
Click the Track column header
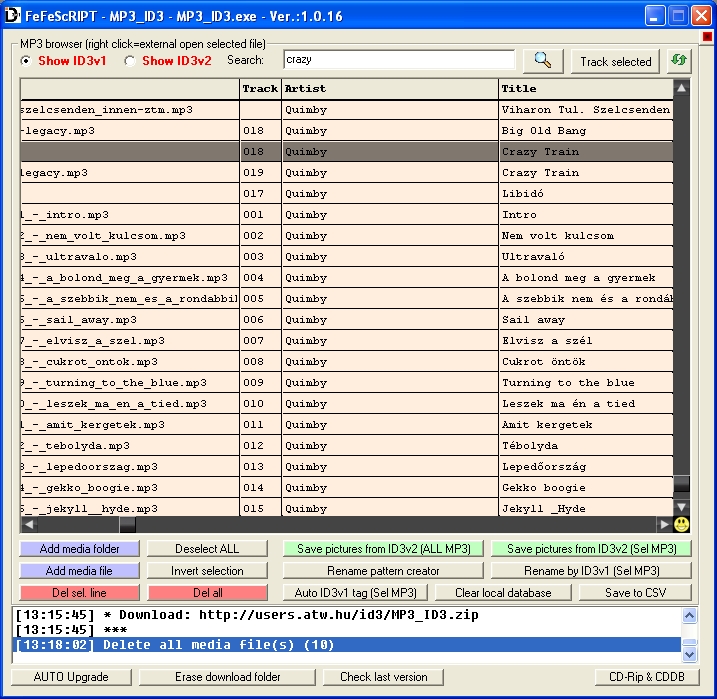260,89
